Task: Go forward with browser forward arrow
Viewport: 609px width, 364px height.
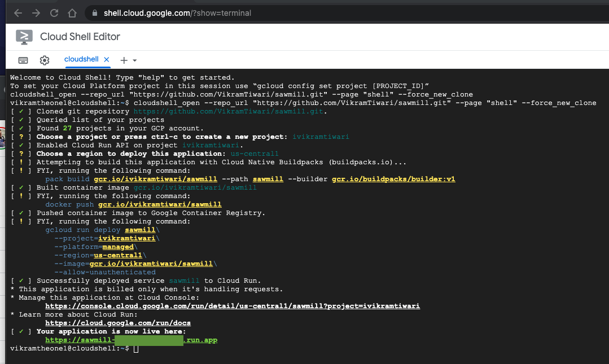Action: (x=36, y=13)
